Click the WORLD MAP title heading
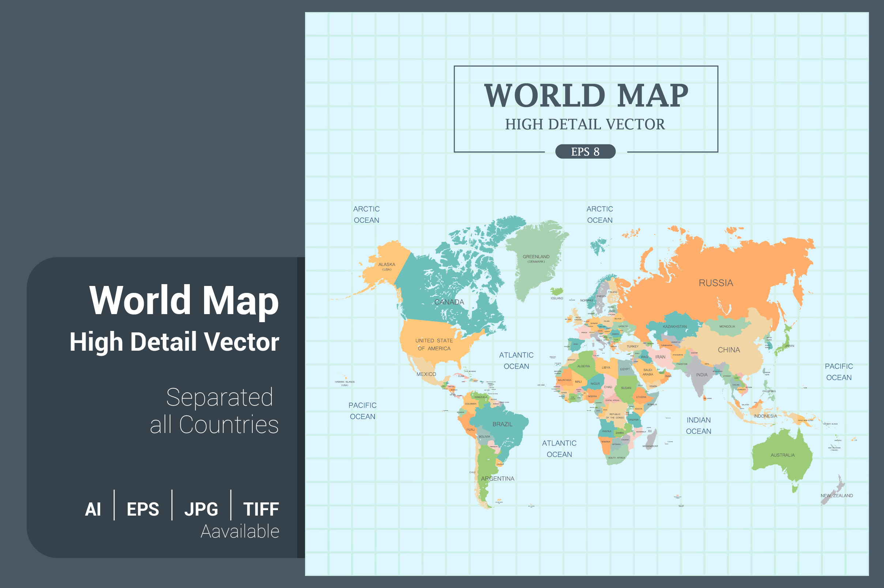 pyautogui.click(x=586, y=95)
